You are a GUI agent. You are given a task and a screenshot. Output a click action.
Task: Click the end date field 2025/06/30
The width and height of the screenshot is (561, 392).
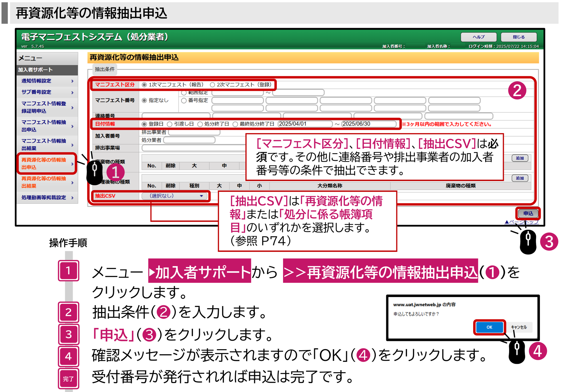(369, 124)
